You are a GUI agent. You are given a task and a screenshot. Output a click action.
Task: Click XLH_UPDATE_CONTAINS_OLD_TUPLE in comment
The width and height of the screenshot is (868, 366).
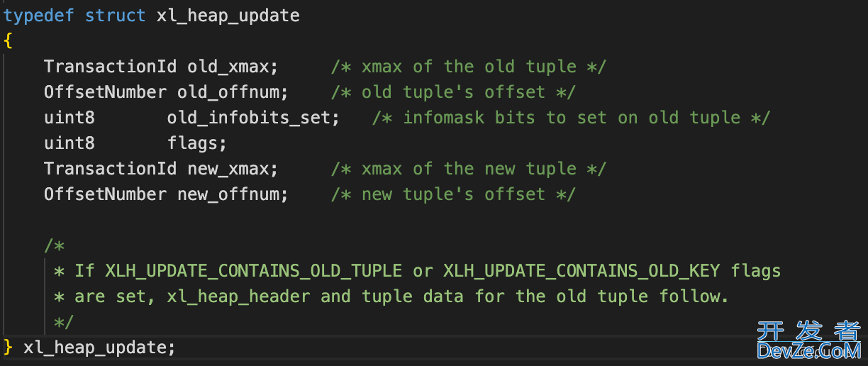click(x=259, y=271)
